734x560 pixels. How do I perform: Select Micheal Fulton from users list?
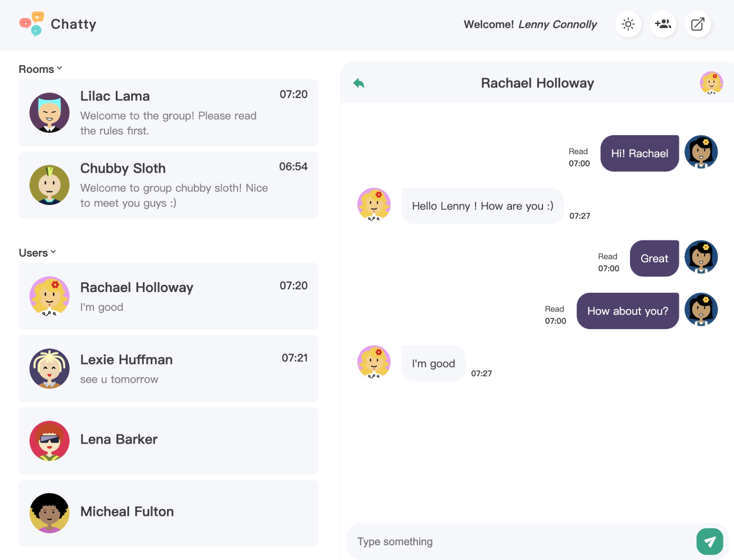[x=169, y=513]
